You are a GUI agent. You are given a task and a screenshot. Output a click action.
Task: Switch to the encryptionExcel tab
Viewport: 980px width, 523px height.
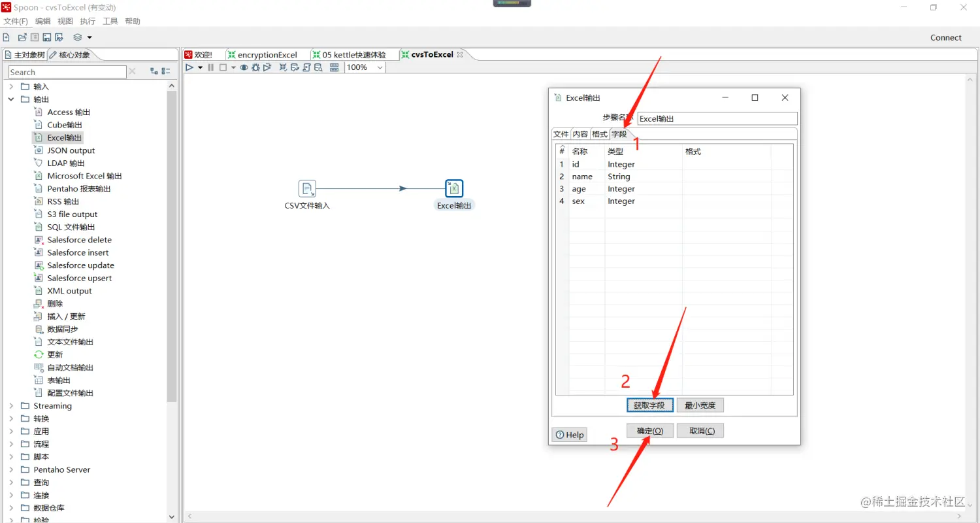262,55
